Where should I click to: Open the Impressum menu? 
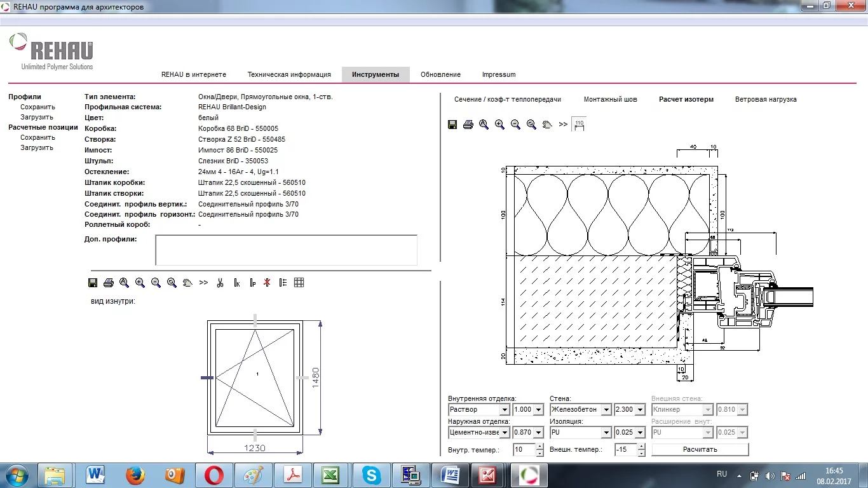499,74
